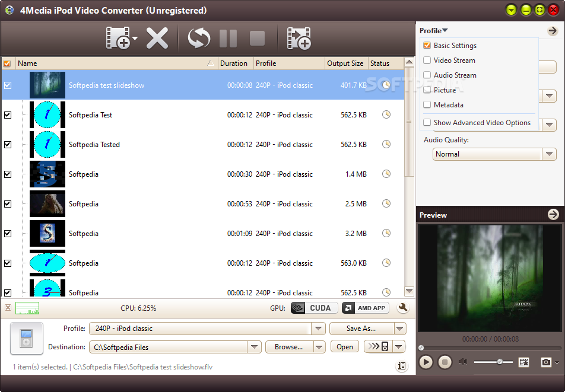Uncheck checkbox of 00:00:30 Softpedia row
This screenshot has width=565, height=392.
(8, 174)
